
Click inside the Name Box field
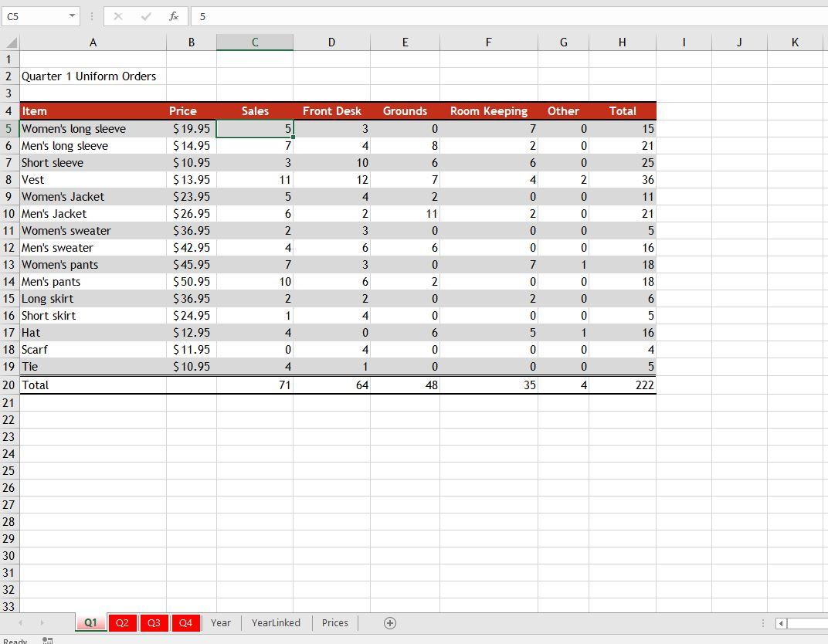coord(35,15)
